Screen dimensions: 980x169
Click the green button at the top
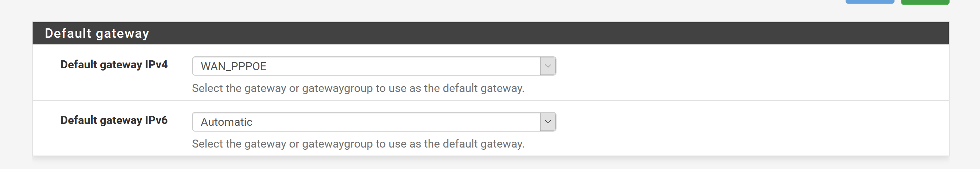click(925, 2)
